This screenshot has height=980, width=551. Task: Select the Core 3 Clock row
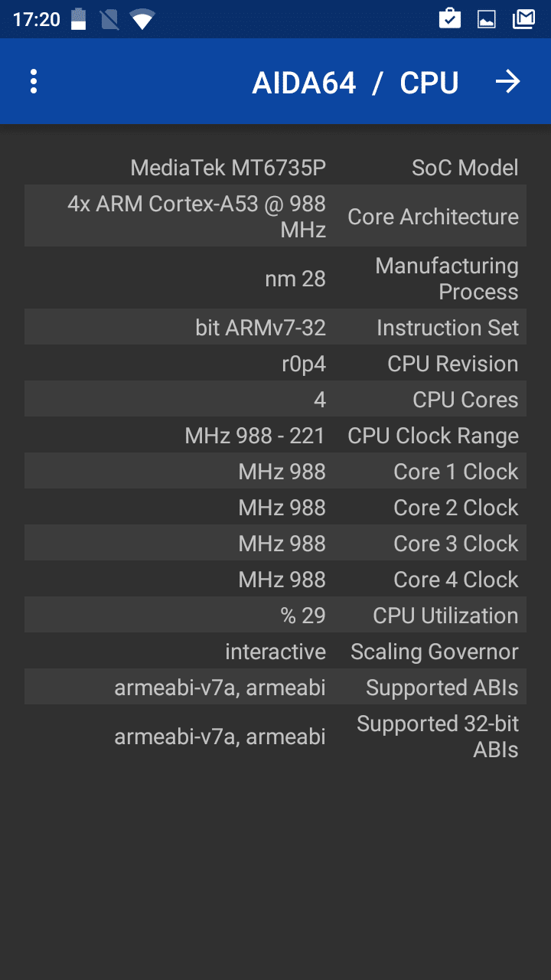click(x=275, y=544)
